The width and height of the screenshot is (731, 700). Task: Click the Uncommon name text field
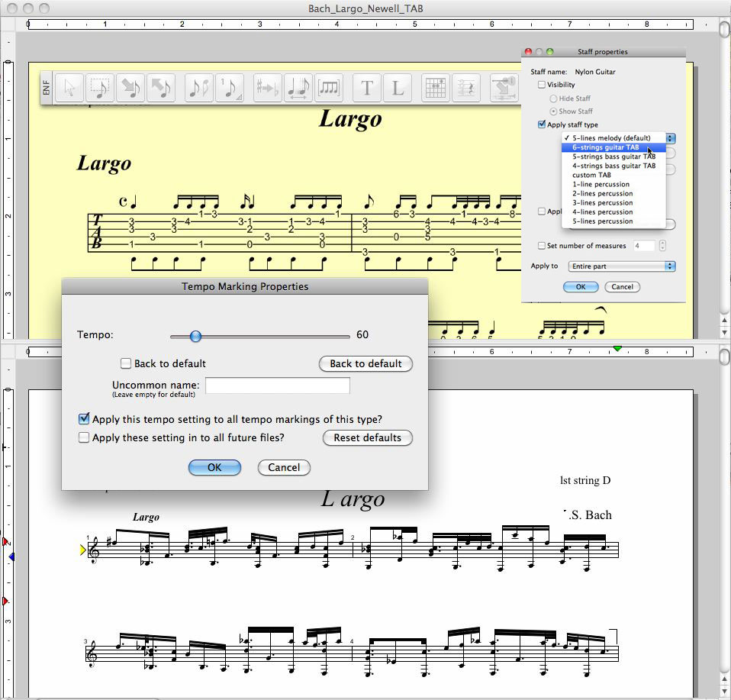[278, 385]
